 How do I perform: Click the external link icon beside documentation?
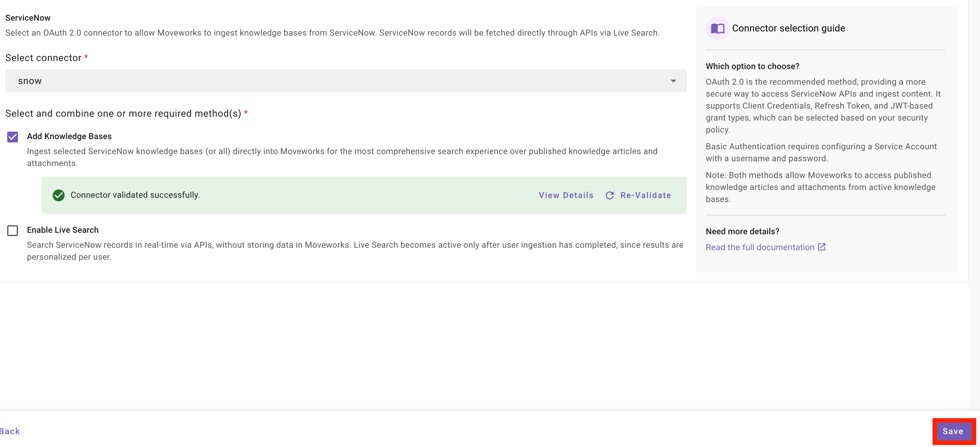(x=821, y=247)
